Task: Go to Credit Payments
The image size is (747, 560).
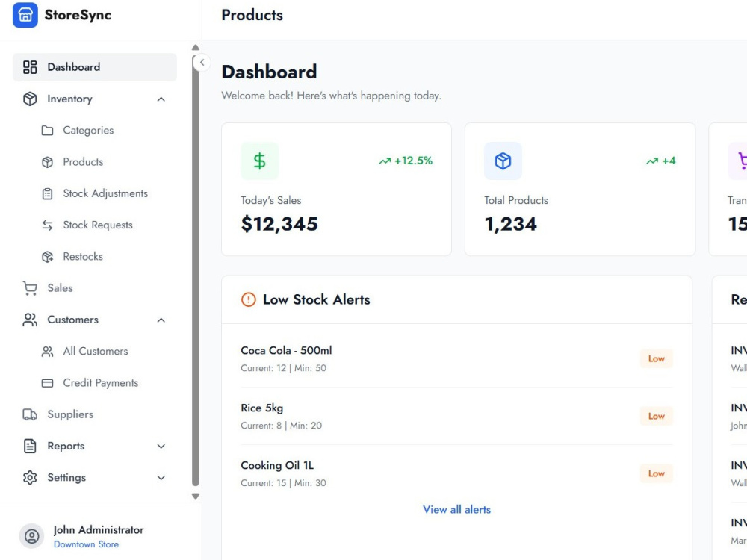Action: pos(101,383)
